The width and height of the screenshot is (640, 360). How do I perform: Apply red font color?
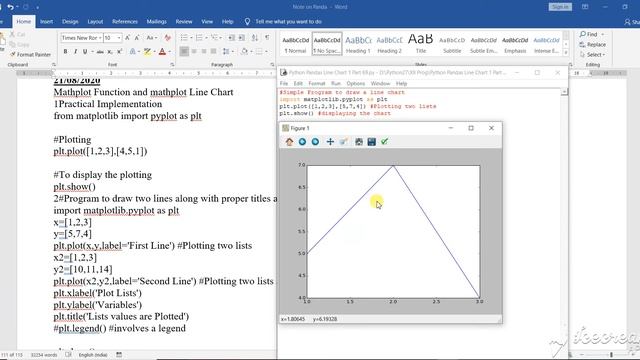162,52
